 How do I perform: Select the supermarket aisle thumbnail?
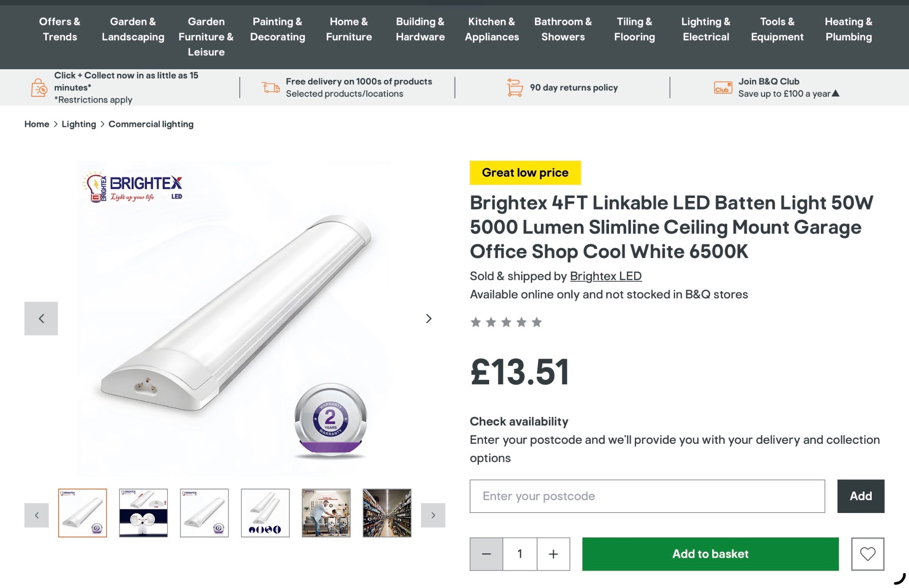click(x=387, y=513)
